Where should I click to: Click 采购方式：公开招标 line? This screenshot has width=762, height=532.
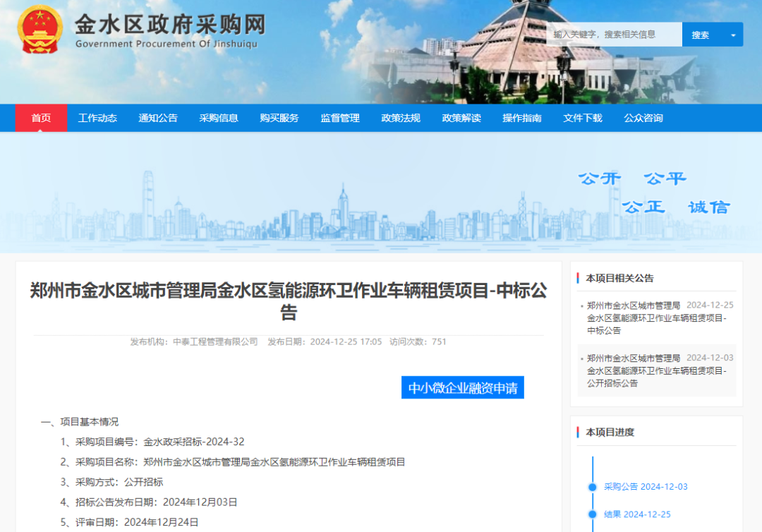tap(111, 483)
